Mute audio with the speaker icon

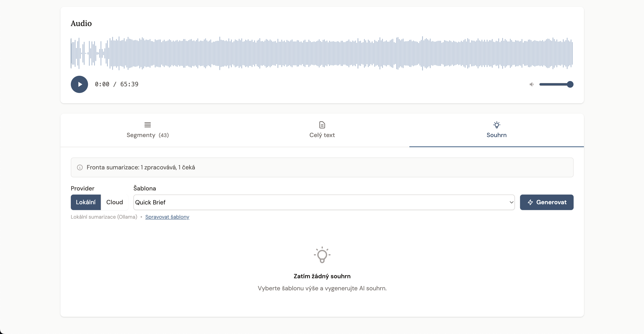531,85
